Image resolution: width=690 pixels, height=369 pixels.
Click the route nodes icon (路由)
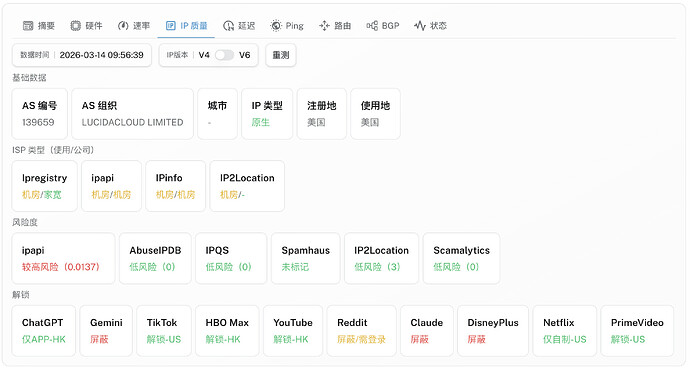(324, 26)
